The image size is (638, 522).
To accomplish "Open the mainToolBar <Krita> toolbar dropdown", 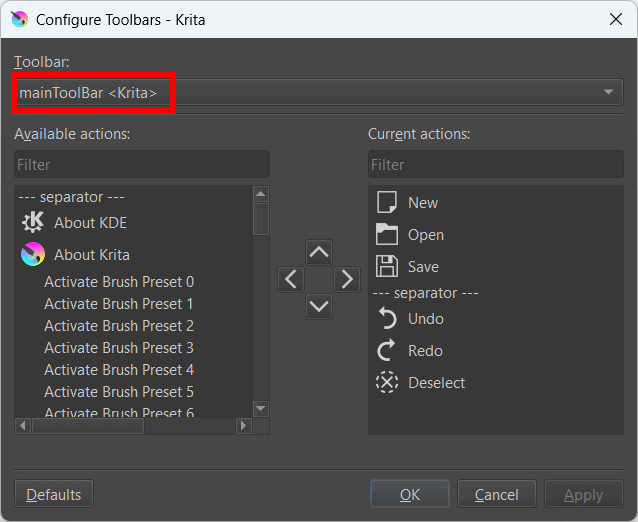I will point(319,92).
